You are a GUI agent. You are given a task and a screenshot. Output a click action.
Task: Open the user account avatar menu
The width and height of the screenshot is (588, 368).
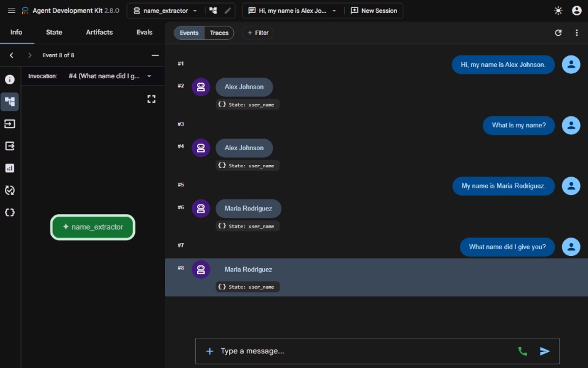click(x=576, y=10)
